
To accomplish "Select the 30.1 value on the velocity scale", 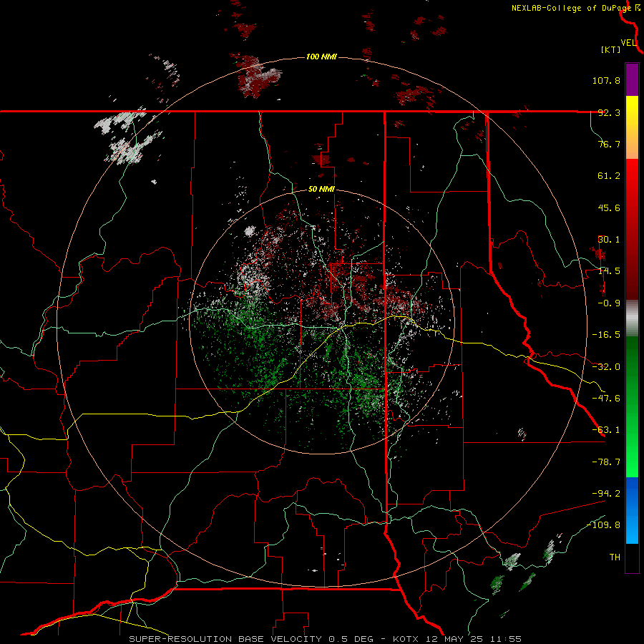I will (609, 240).
